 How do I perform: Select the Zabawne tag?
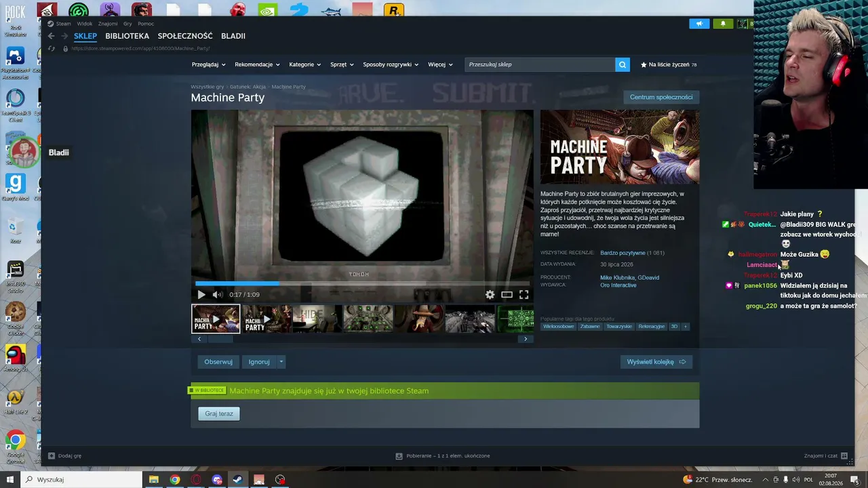[x=590, y=327]
